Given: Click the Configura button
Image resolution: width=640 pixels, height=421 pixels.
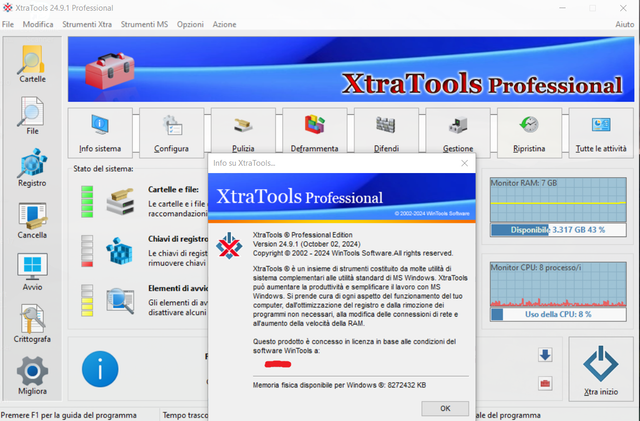Looking at the screenshot, I should [x=171, y=133].
